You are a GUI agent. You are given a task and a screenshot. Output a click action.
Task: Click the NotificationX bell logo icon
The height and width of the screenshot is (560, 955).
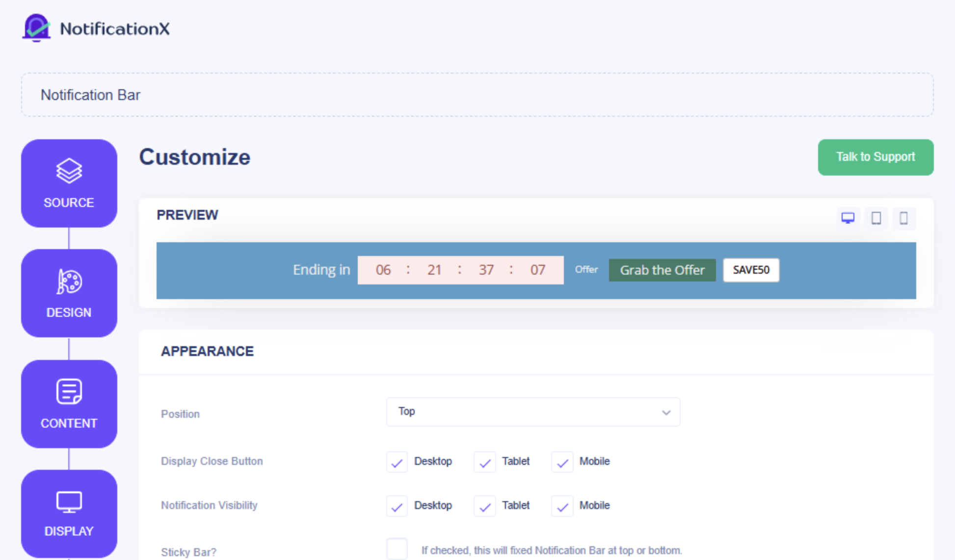coord(36,28)
